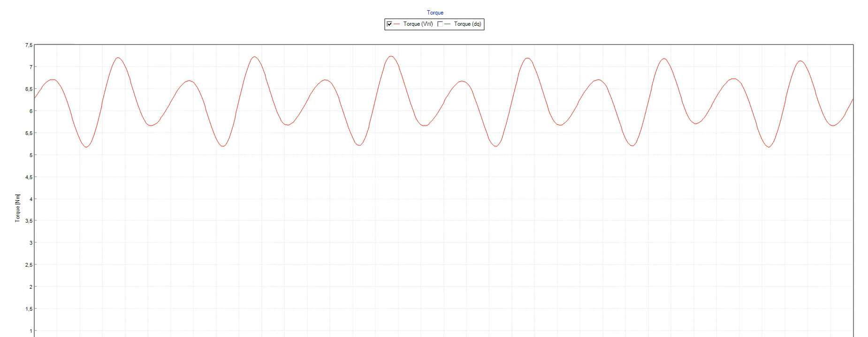Click the 1,5 tick label on the Y axis
The height and width of the screenshot is (337, 868).
[x=29, y=309]
